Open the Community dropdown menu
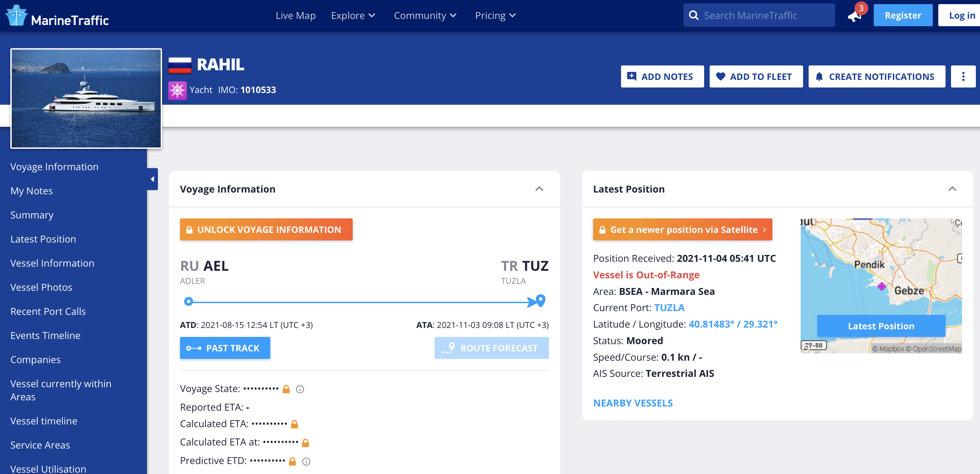The width and height of the screenshot is (980, 474). pyautogui.click(x=424, y=16)
